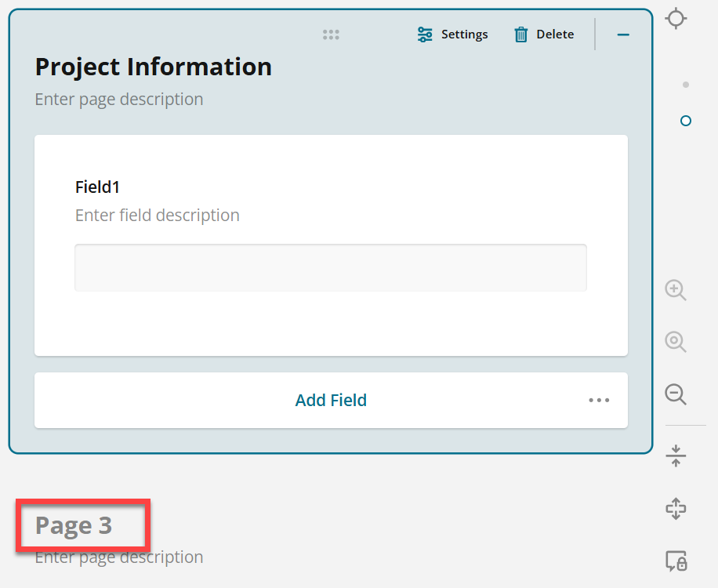Jump to the first page navigation dot
This screenshot has width=718, height=588.
686,85
